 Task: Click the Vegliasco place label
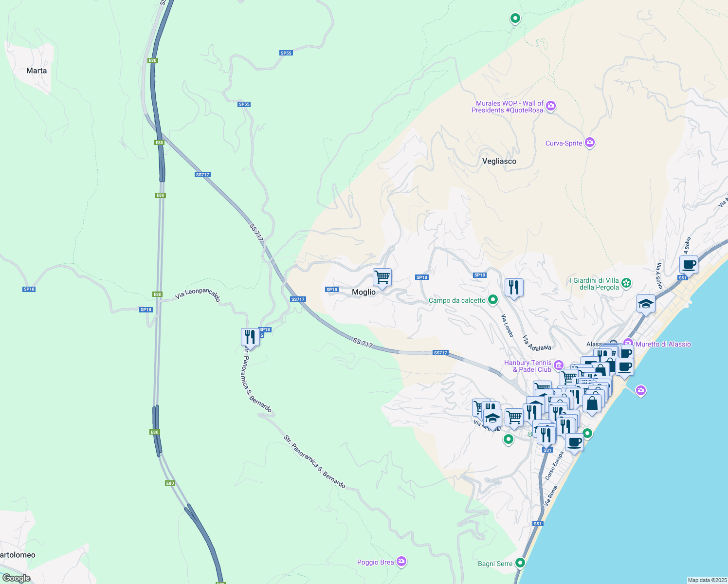click(x=499, y=161)
